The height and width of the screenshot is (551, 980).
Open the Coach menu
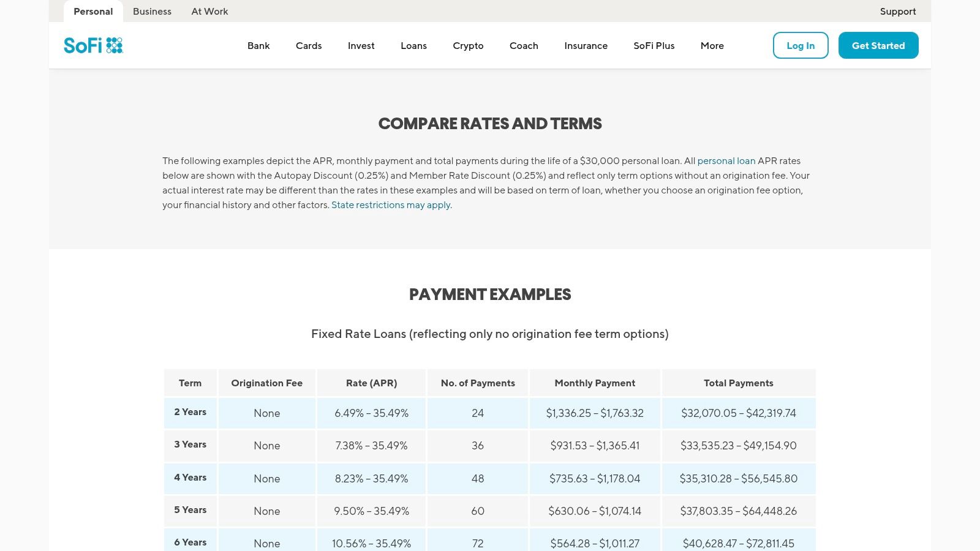coord(524,45)
